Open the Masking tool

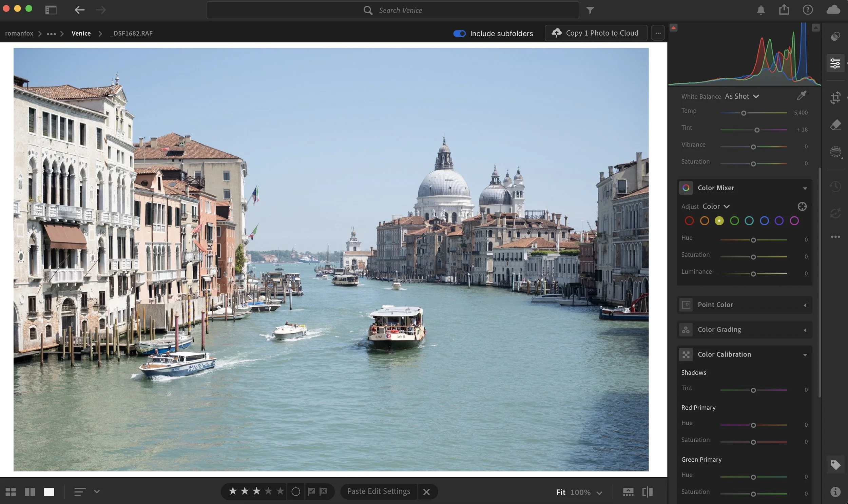835,152
